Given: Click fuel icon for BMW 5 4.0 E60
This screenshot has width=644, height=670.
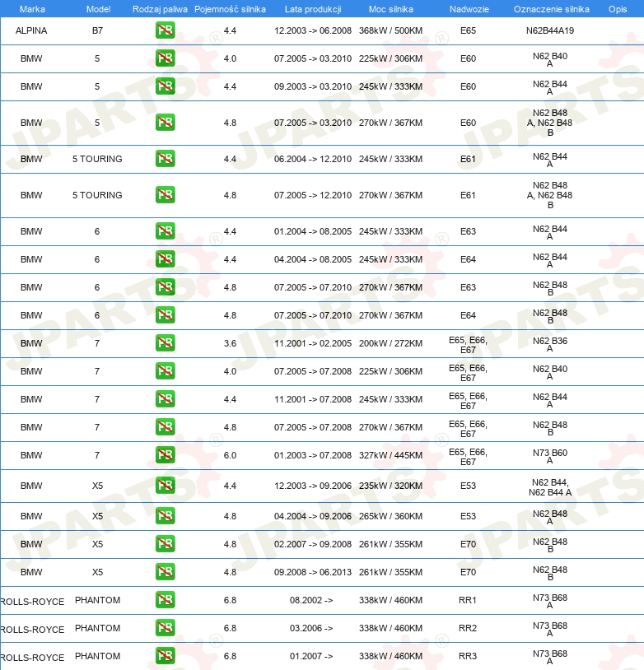Looking at the screenshot, I should (165, 58).
